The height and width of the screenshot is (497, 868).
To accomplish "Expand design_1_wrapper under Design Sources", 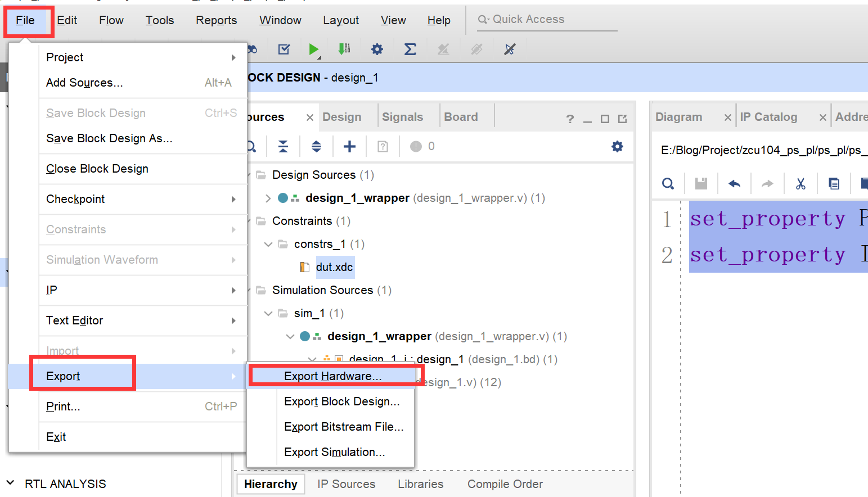I will 268,198.
